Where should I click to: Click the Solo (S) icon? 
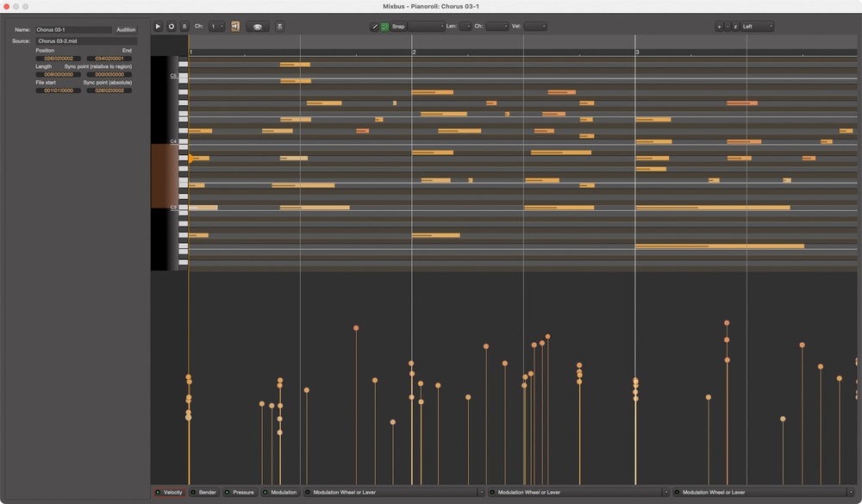(x=184, y=26)
